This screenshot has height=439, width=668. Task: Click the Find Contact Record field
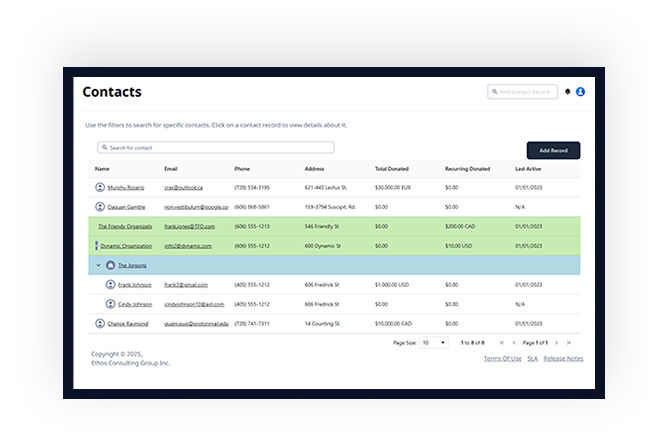(x=523, y=92)
